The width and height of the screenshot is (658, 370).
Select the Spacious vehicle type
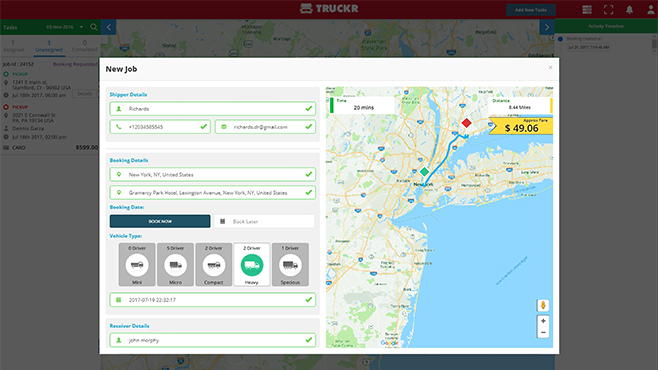(x=290, y=264)
